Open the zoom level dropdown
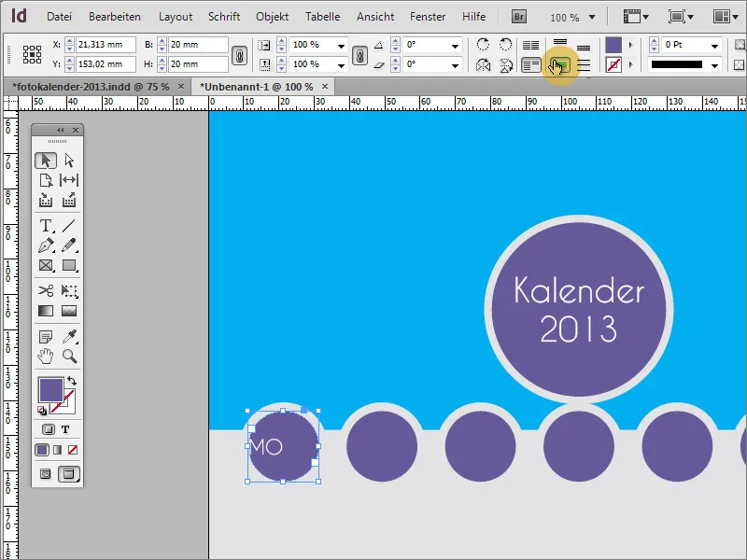The width and height of the screenshot is (747, 560). point(592,17)
